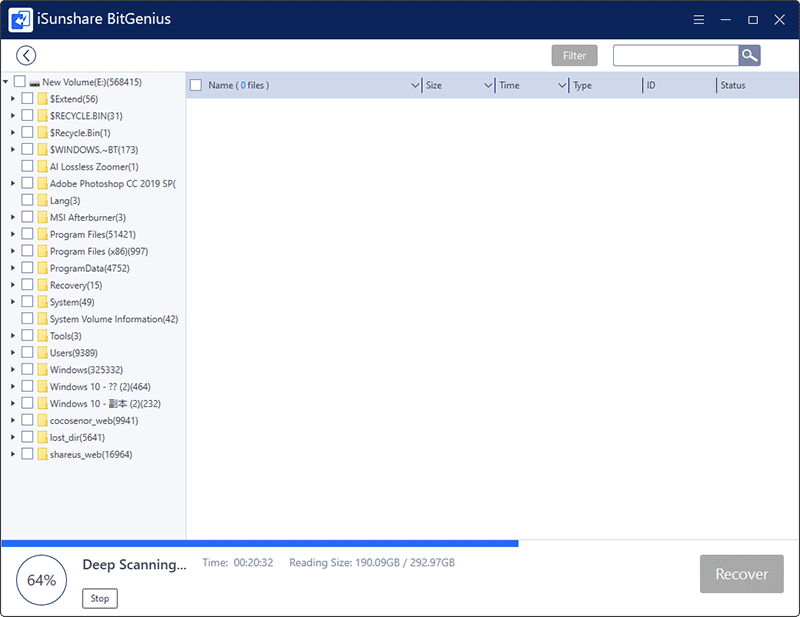Click the Time column header label
The width and height of the screenshot is (800, 617).
[x=509, y=85]
